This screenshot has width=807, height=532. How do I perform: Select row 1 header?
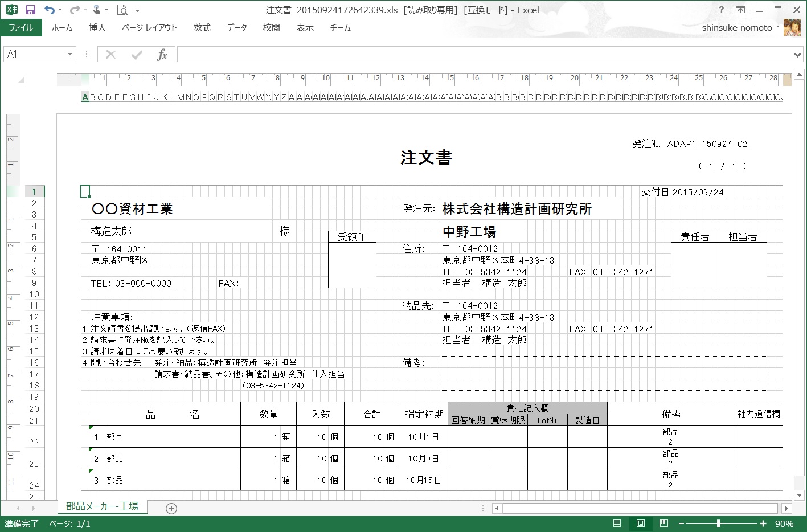click(34, 191)
